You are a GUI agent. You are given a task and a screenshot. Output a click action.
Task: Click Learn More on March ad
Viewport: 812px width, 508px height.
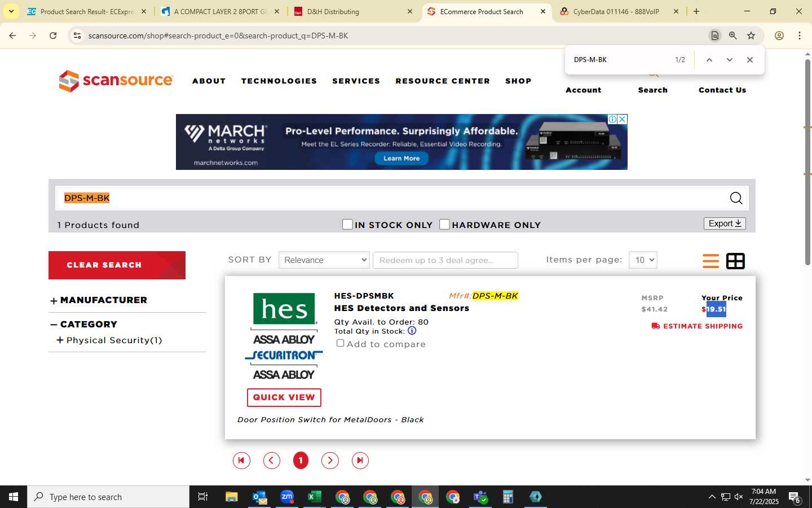tap(401, 159)
